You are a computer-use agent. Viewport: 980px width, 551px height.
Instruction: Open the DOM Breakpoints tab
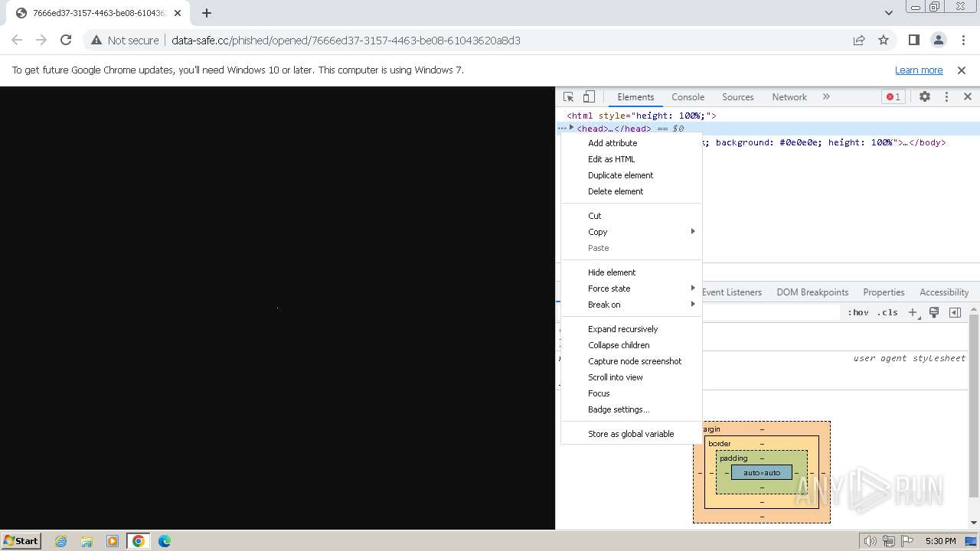point(812,292)
